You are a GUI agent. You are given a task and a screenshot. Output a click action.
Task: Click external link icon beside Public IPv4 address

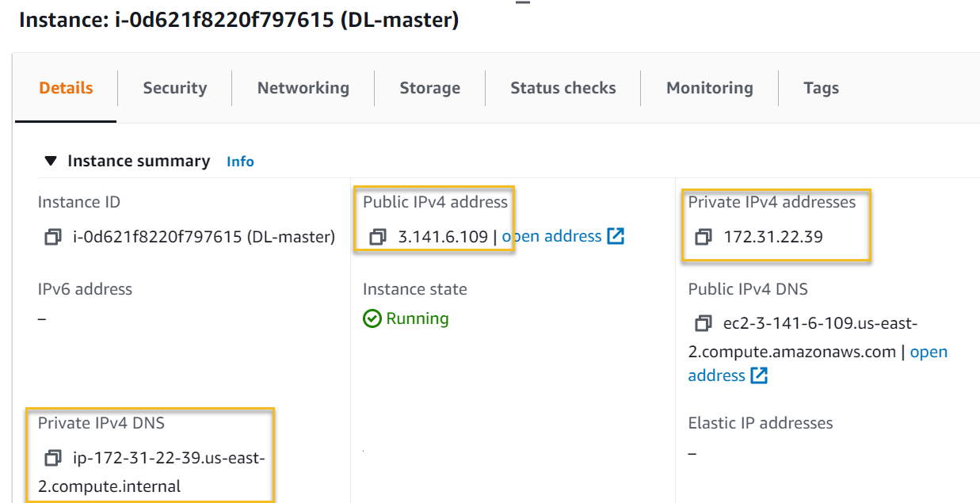(616, 236)
